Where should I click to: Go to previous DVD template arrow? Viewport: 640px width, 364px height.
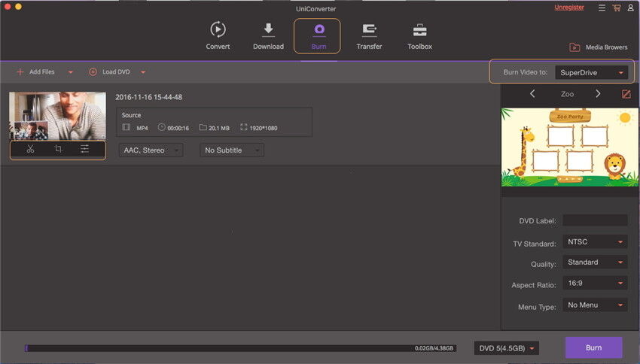point(532,94)
